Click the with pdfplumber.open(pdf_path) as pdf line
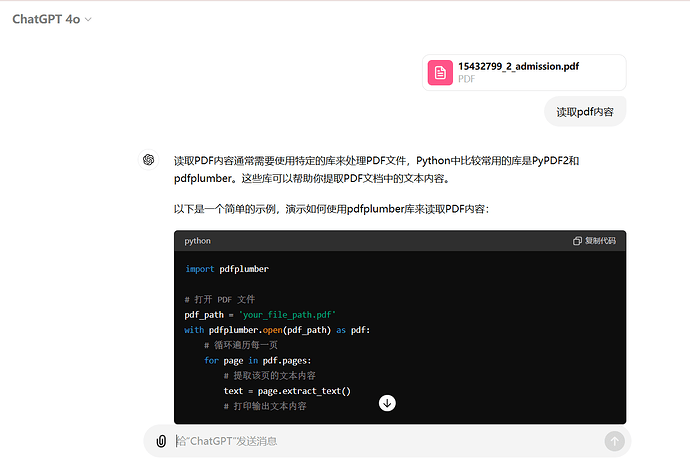The image size is (690, 460). (x=277, y=330)
